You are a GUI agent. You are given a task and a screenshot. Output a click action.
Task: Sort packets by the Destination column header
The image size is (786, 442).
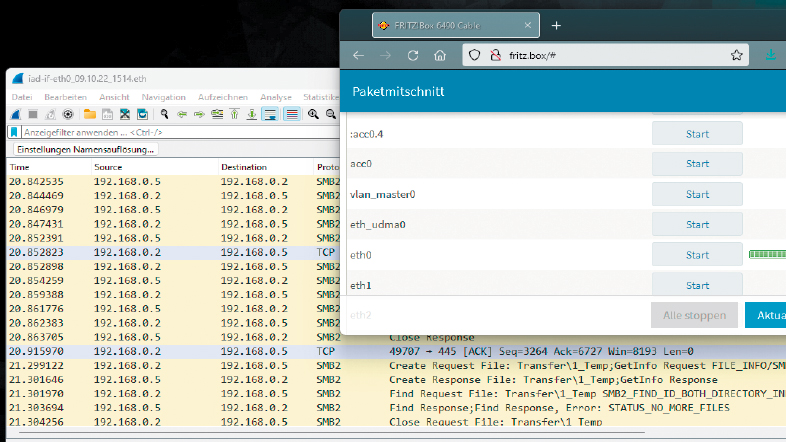click(266, 167)
